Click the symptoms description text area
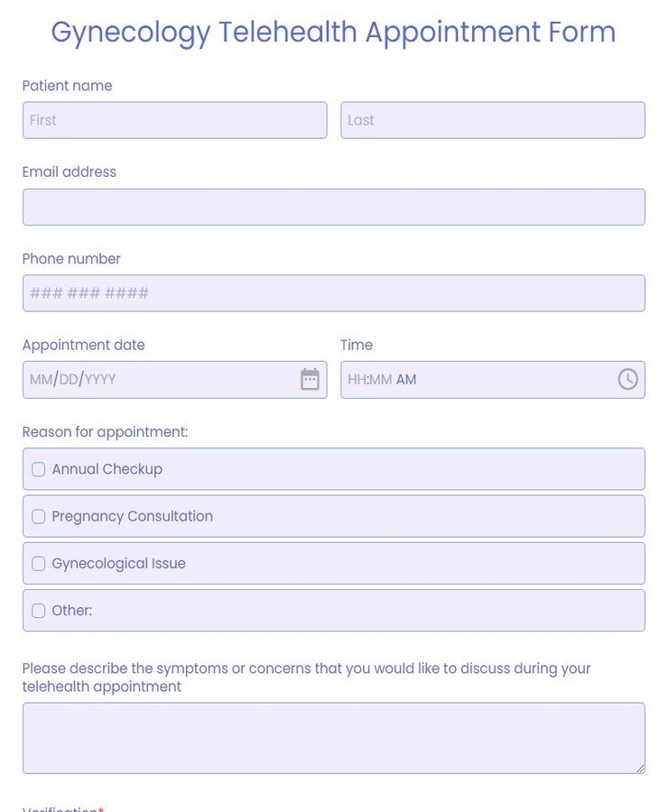 [334, 735]
